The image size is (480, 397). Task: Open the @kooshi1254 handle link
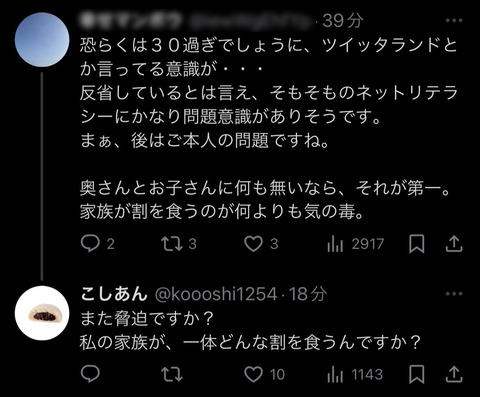click(x=216, y=294)
